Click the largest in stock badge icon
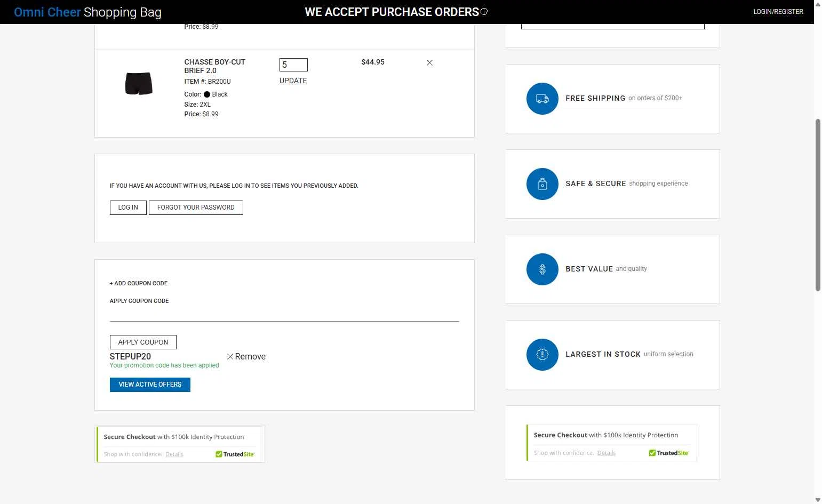 (542, 355)
